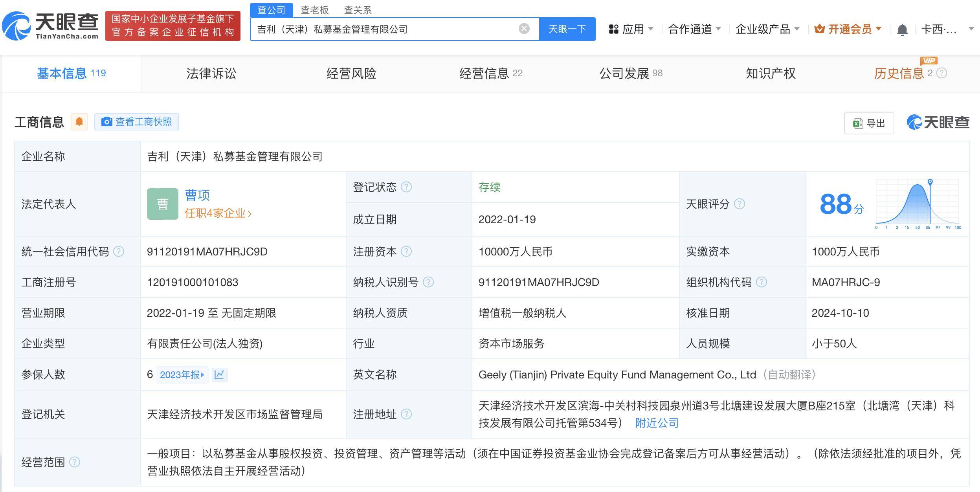Open the 法律诉讼 tab
The image size is (980, 492).
click(211, 73)
